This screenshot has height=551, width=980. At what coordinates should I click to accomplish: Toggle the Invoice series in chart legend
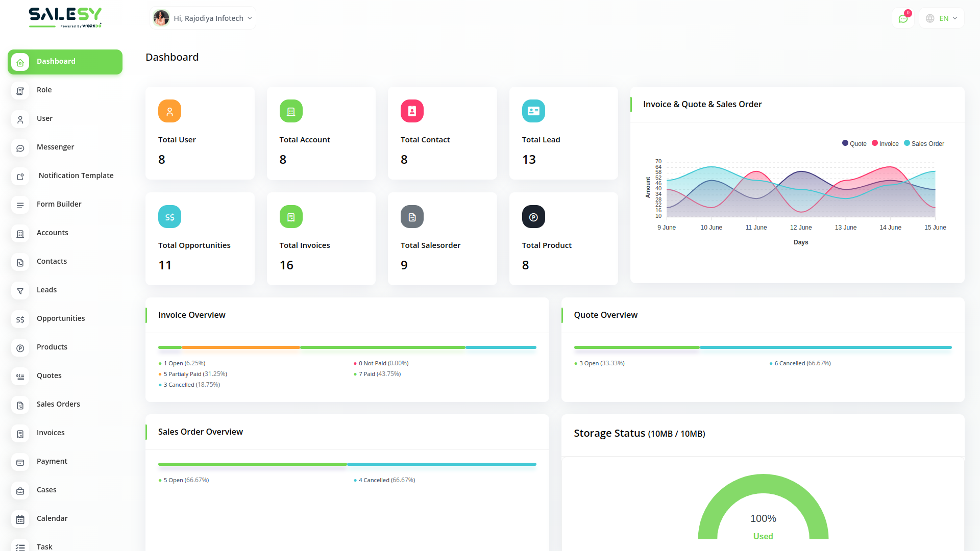tap(885, 144)
